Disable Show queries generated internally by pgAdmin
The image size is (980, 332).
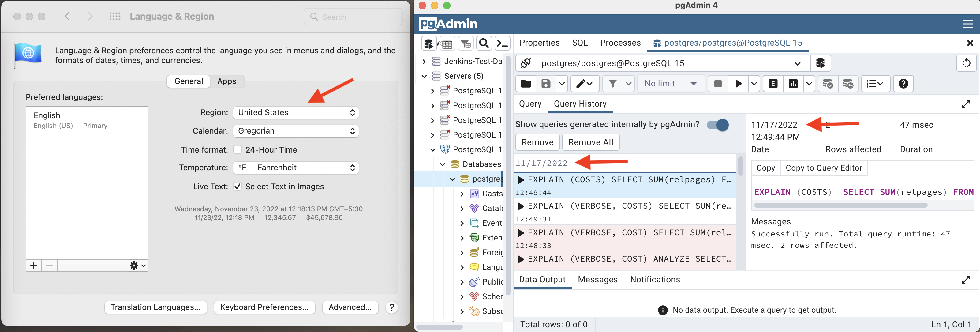(717, 124)
